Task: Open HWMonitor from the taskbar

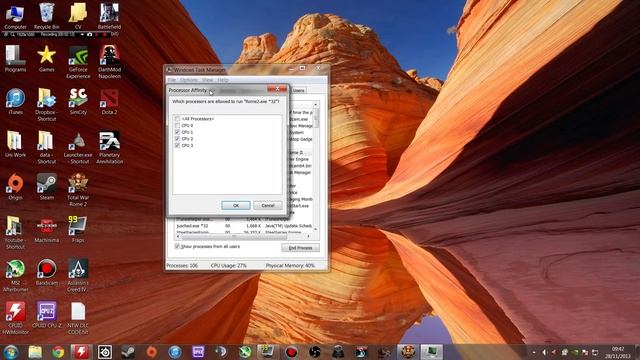Action: coord(81,352)
